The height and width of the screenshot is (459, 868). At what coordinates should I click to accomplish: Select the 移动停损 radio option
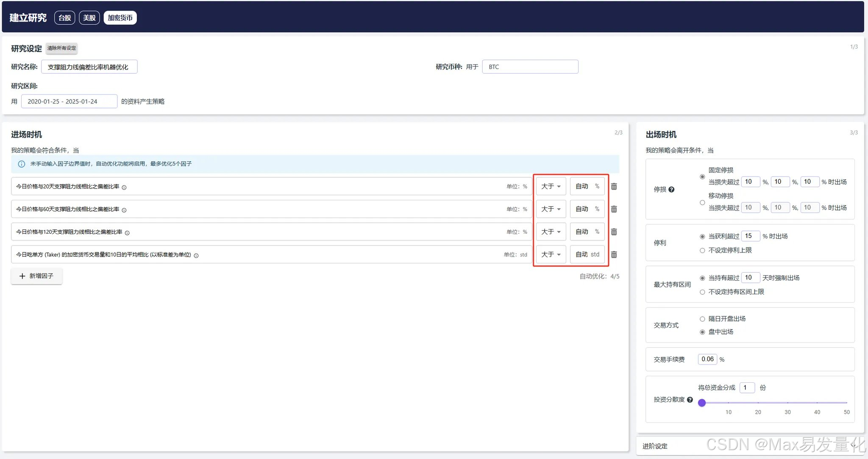702,202
